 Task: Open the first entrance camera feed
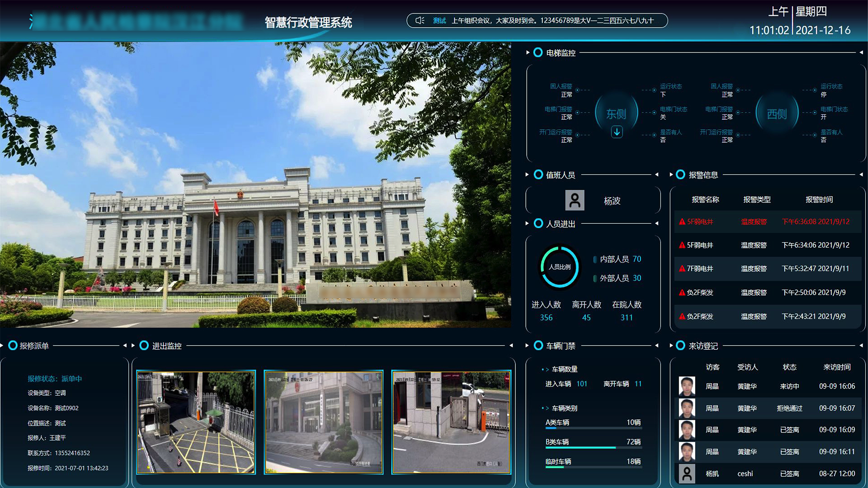(x=196, y=422)
